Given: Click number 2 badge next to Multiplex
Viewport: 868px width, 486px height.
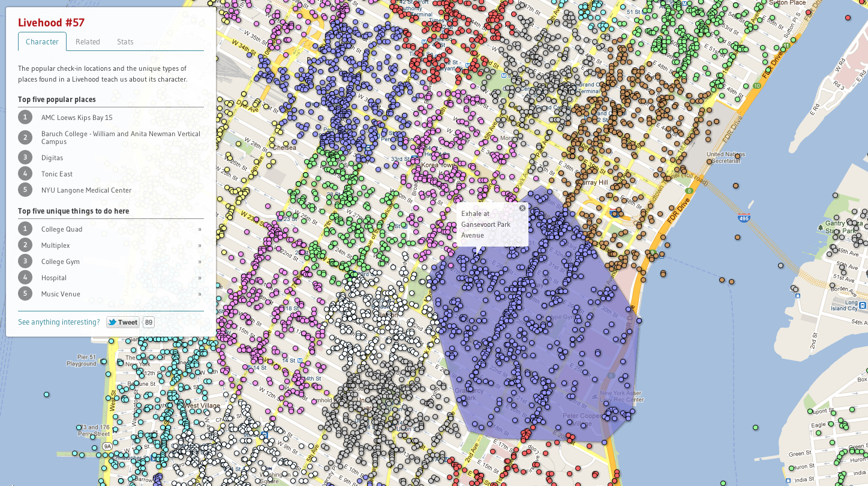Looking at the screenshot, I should (x=25, y=245).
